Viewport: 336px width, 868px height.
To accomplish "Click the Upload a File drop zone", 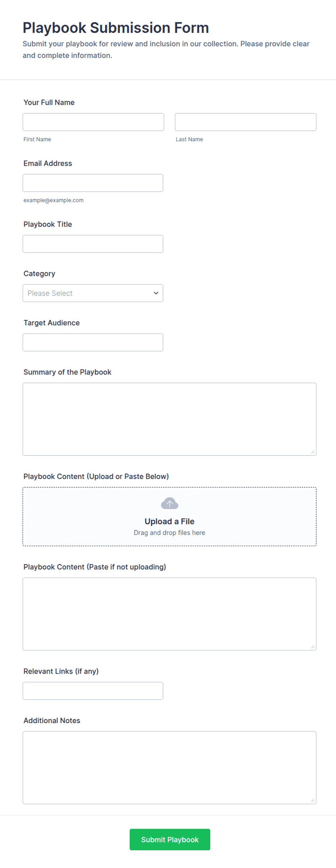I will [169, 517].
